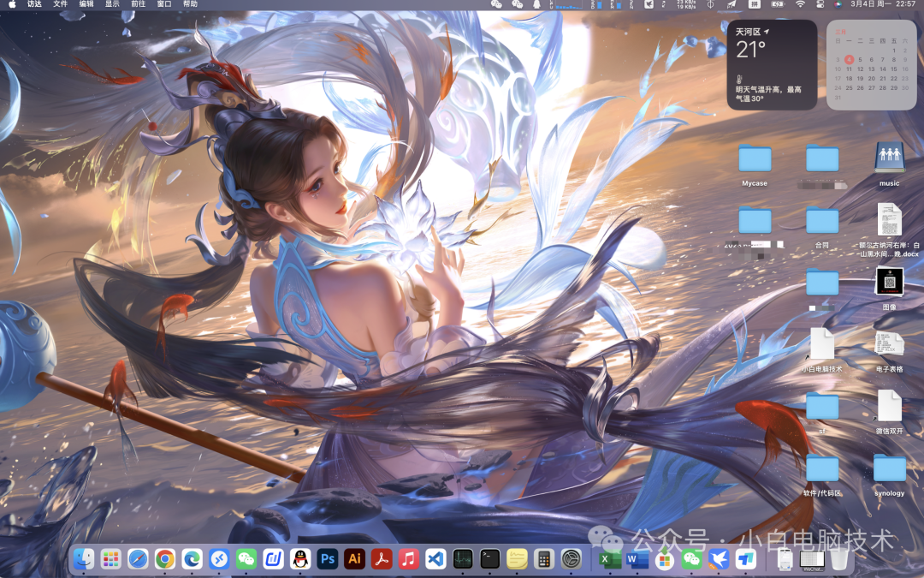Open the 编辑 menu

tap(86, 4)
